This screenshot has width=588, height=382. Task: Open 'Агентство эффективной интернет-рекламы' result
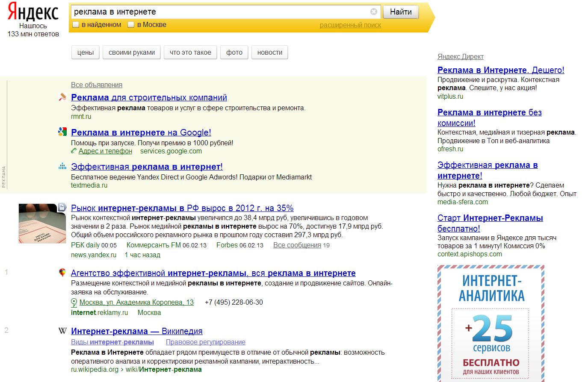click(213, 273)
